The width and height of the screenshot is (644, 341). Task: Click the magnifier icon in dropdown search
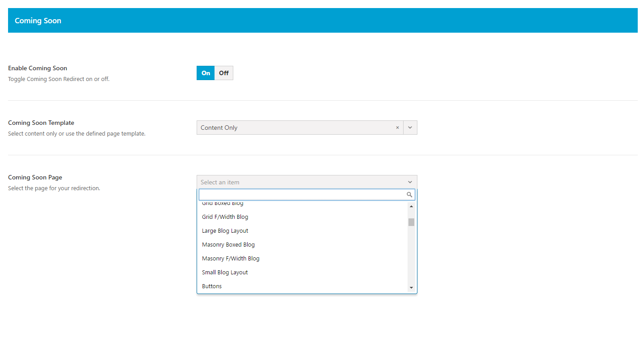409,195
